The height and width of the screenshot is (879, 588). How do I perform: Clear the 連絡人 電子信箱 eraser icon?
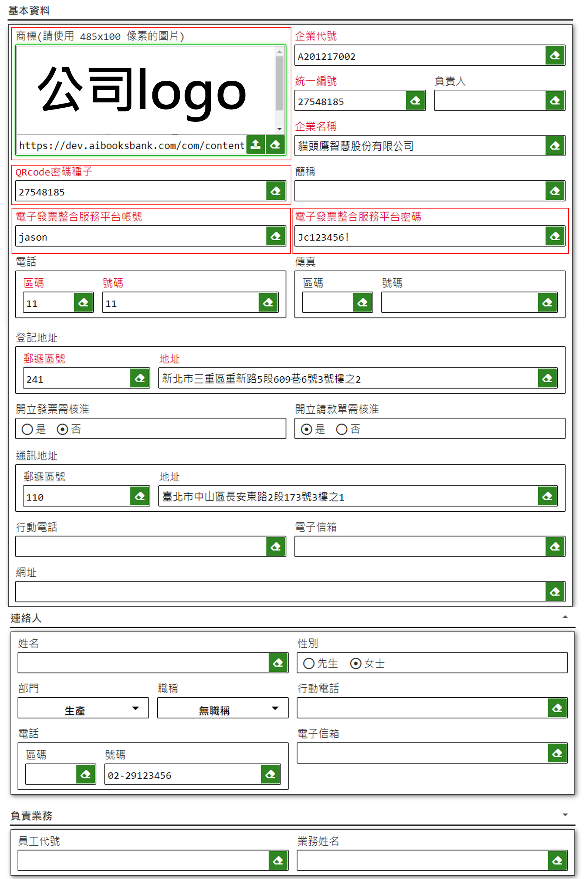(557, 753)
